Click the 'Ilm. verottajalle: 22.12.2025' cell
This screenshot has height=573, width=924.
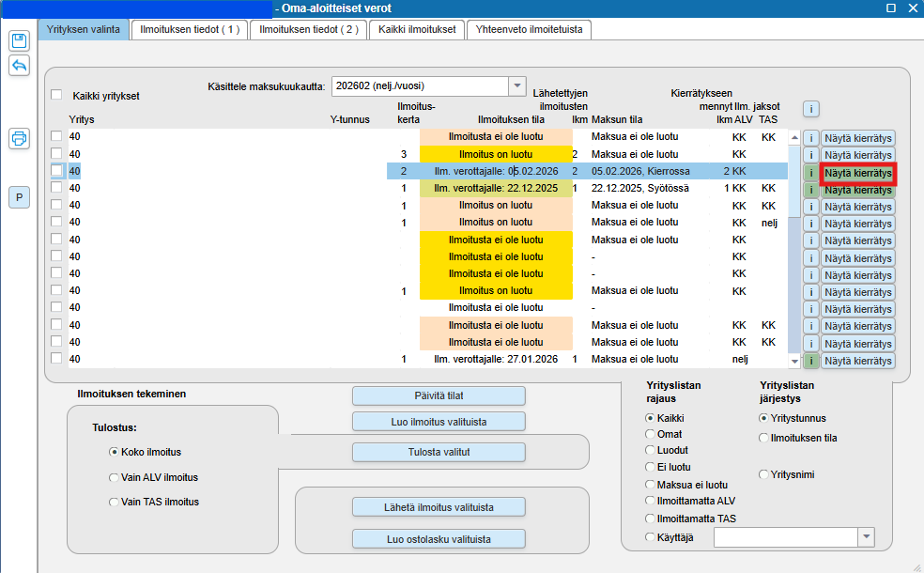(x=496, y=188)
